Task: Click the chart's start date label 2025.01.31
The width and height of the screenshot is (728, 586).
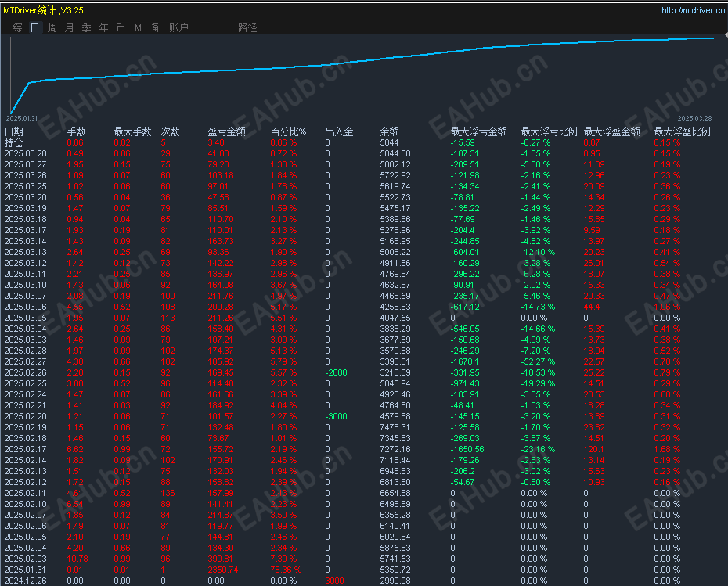Action: coord(22,119)
